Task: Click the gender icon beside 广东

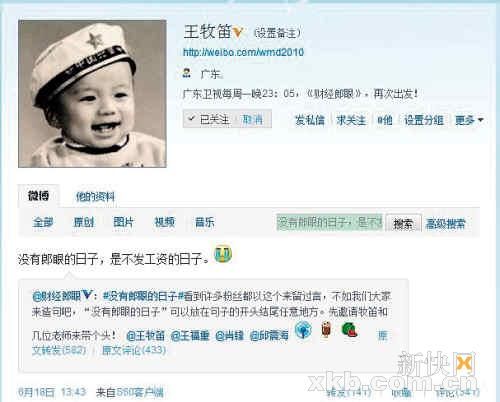Action: 187,73
